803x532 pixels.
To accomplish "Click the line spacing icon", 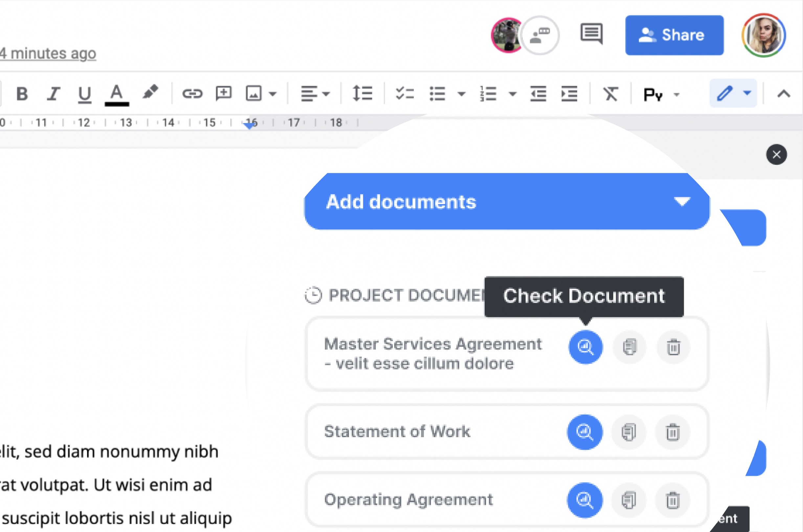I will tap(362, 93).
